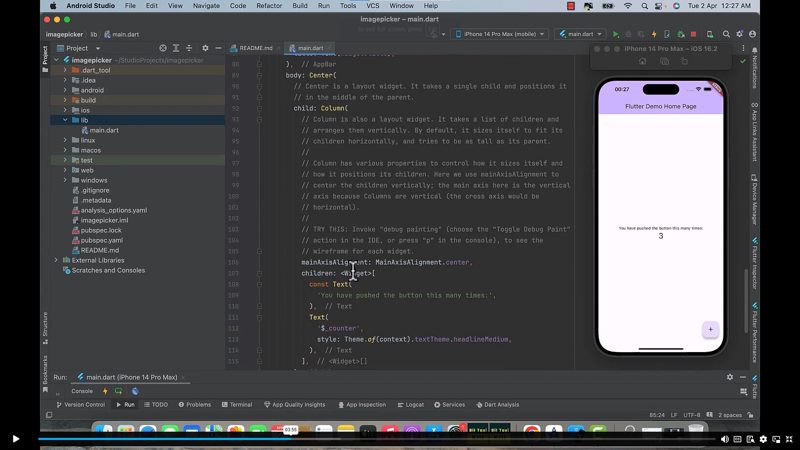Toggle Notifications side panel
The width and height of the screenshot is (800, 450).
point(754,67)
